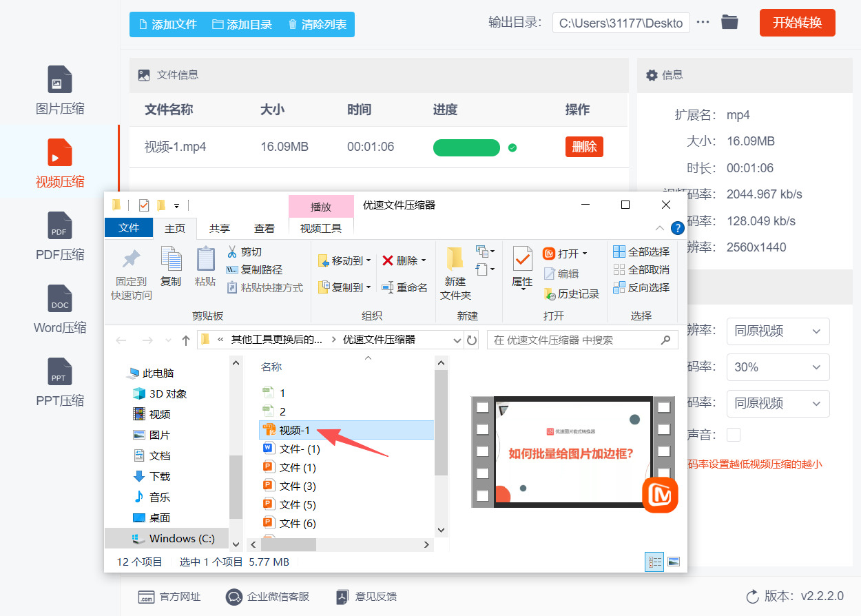The width and height of the screenshot is (861, 616).
Task: Start conversion with 开始转换 button
Action: (x=797, y=23)
